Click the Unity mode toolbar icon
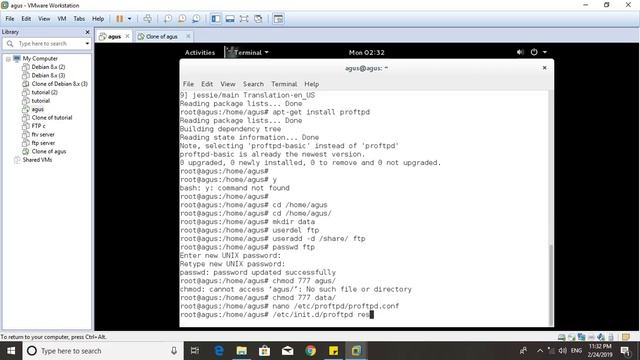The height and width of the screenshot is (360, 640). (x=258, y=19)
